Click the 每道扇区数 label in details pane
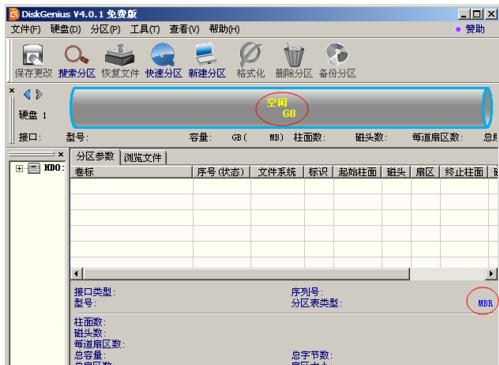Image resolution: width=499 pixels, height=365 pixels. coord(99,344)
